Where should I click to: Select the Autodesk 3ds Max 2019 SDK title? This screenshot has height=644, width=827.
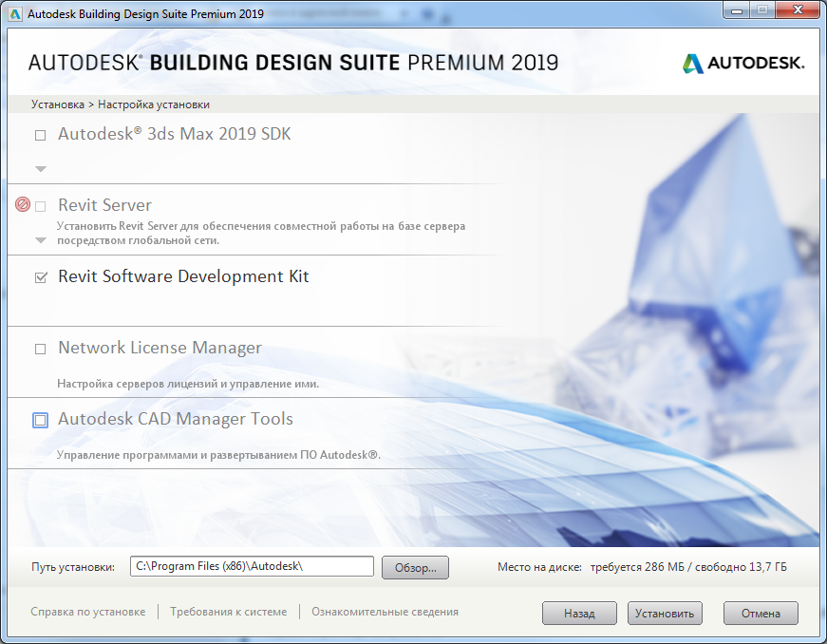pos(175,134)
